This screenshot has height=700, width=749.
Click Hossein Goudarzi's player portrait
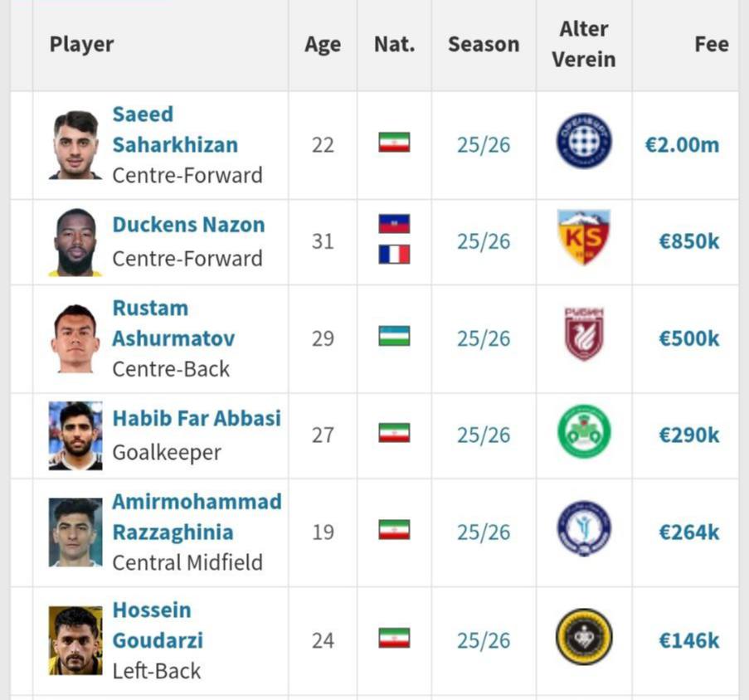point(75,640)
